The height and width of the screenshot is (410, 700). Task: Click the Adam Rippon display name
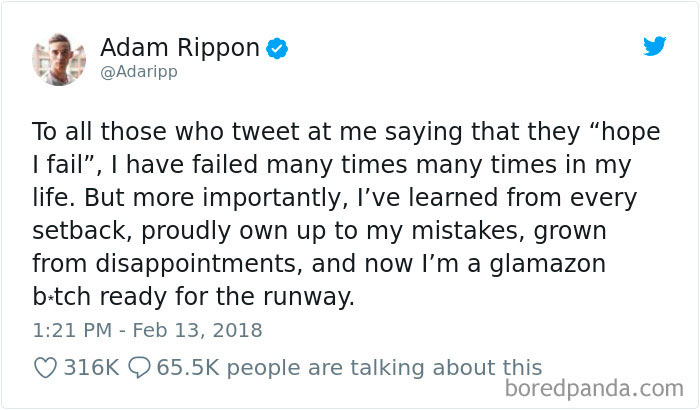pos(180,47)
